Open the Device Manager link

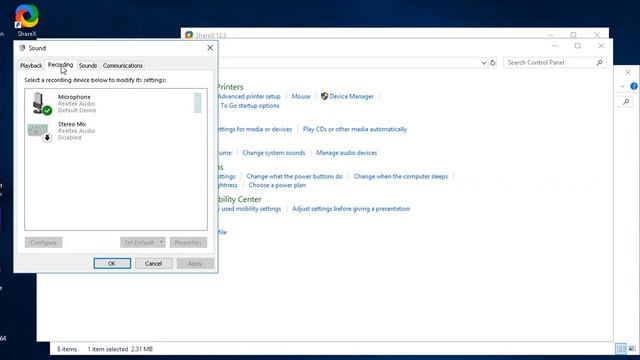pyautogui.click(x=351, y=96)
